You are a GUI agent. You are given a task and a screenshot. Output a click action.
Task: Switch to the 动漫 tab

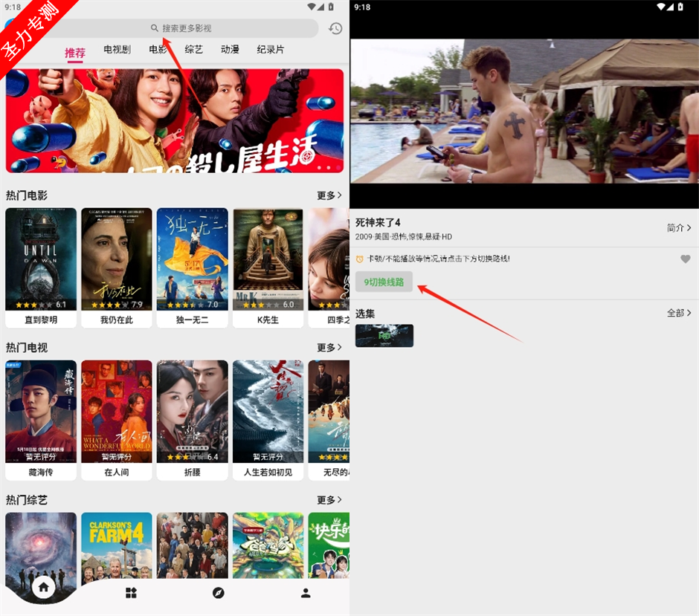pos(230,50)
